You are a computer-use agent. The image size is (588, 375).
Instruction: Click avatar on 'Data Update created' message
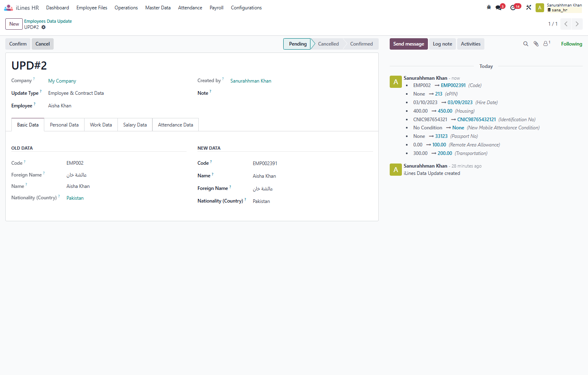[396, 170]
